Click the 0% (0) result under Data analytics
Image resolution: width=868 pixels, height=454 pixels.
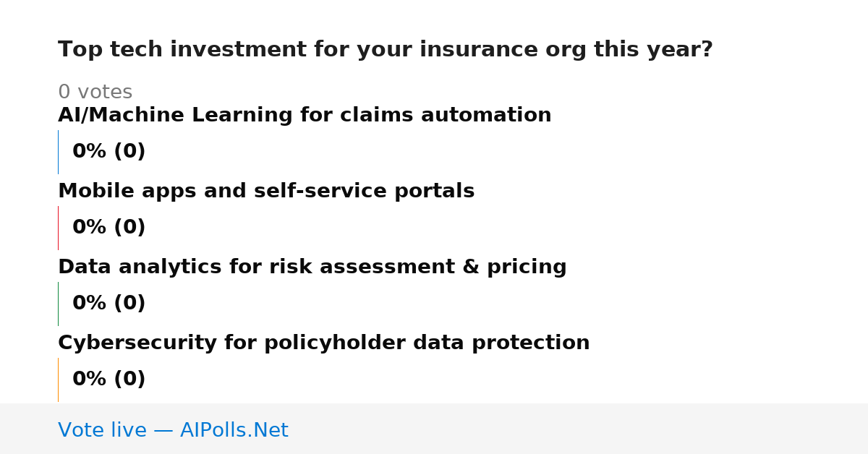109,304
